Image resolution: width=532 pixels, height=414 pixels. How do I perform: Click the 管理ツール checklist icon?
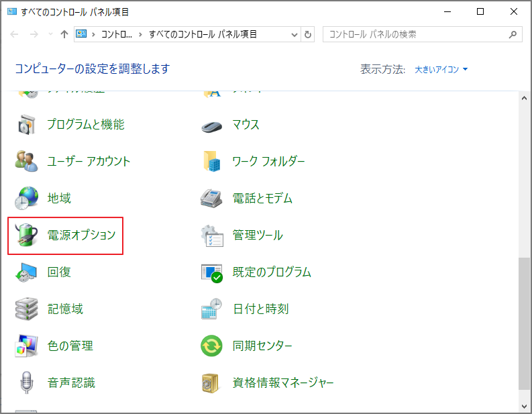[212, 236]
